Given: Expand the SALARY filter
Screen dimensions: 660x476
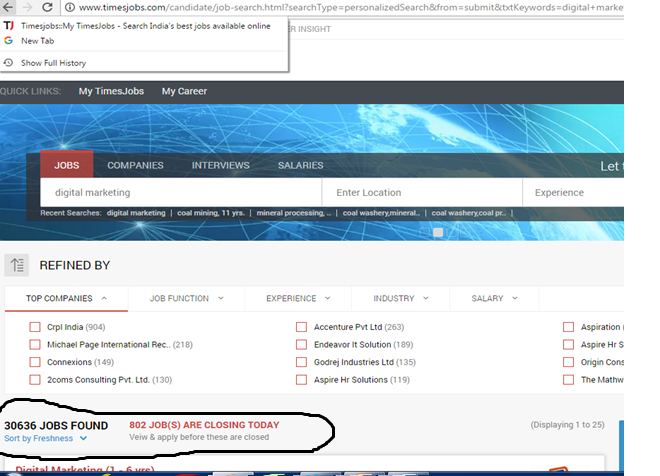Looking at the screenshot, I should coord(494,298).
